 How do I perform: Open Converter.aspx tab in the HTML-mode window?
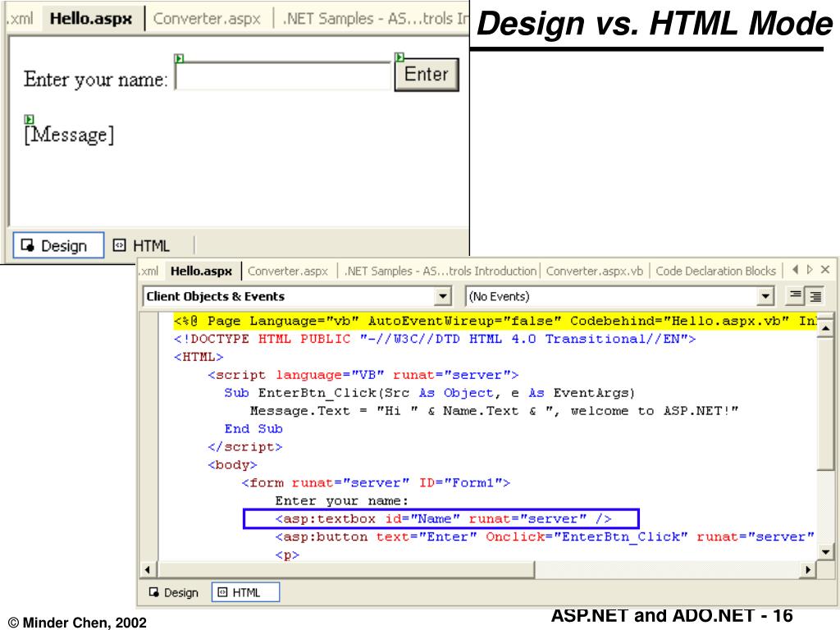[x=288, y=271]
